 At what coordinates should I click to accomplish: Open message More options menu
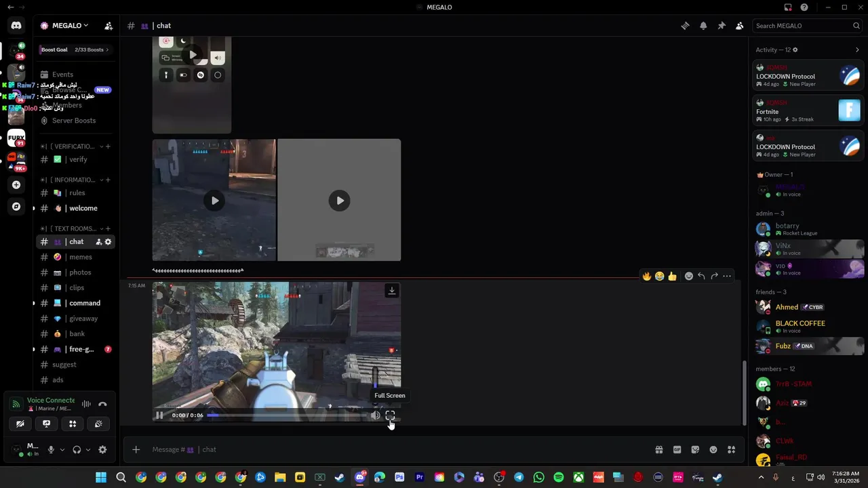point(727,276)
